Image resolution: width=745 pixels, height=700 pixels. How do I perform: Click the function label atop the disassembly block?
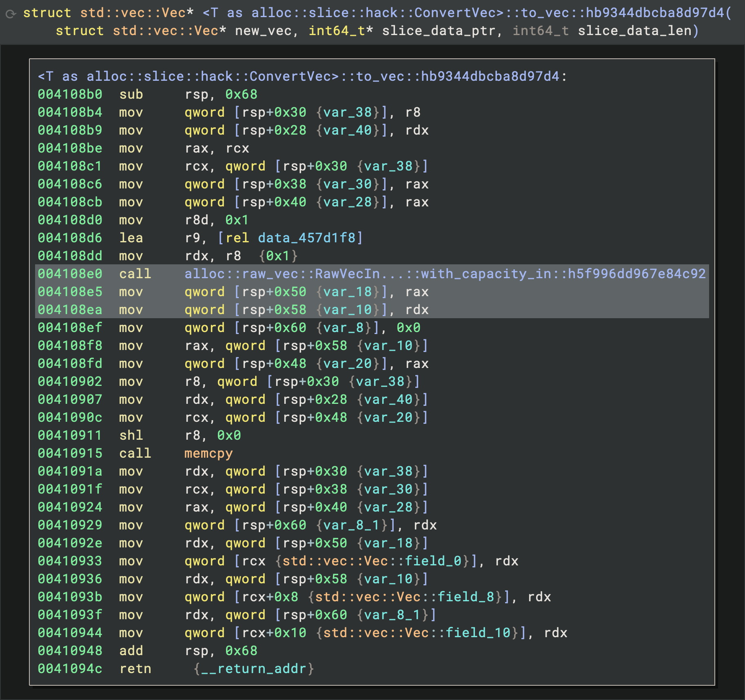tap(302, 76)
